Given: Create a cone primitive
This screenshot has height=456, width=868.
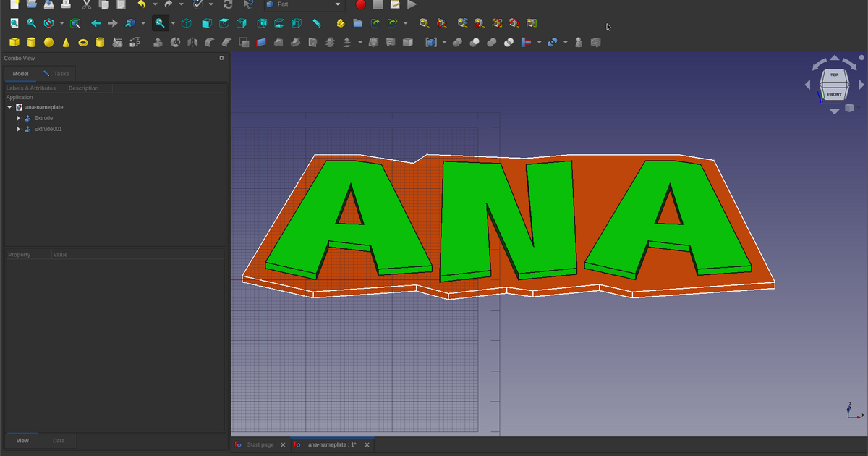Looking at the screenshot, I should (x=66, y=42).
